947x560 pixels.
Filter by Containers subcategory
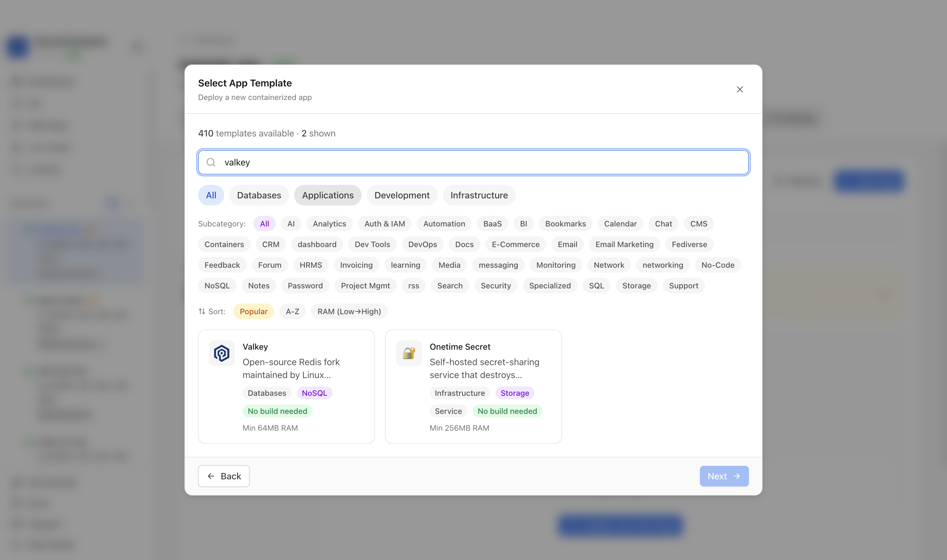[224, 245]
